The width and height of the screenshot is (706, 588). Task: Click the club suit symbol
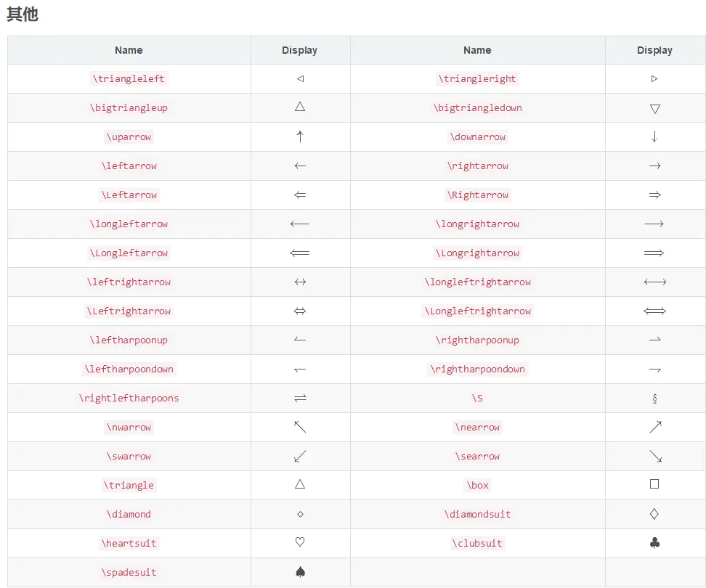pos(654,543)
